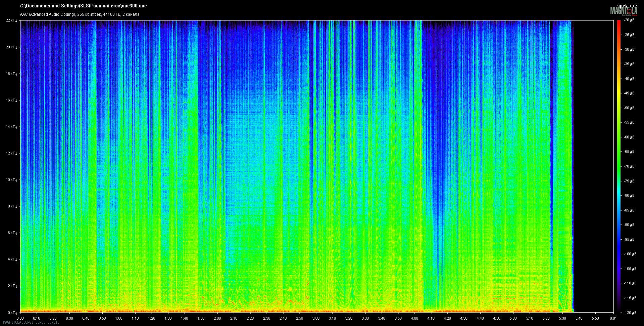Click the 0:00 time axis label
The image size is (644, 326).
[20, 318]
